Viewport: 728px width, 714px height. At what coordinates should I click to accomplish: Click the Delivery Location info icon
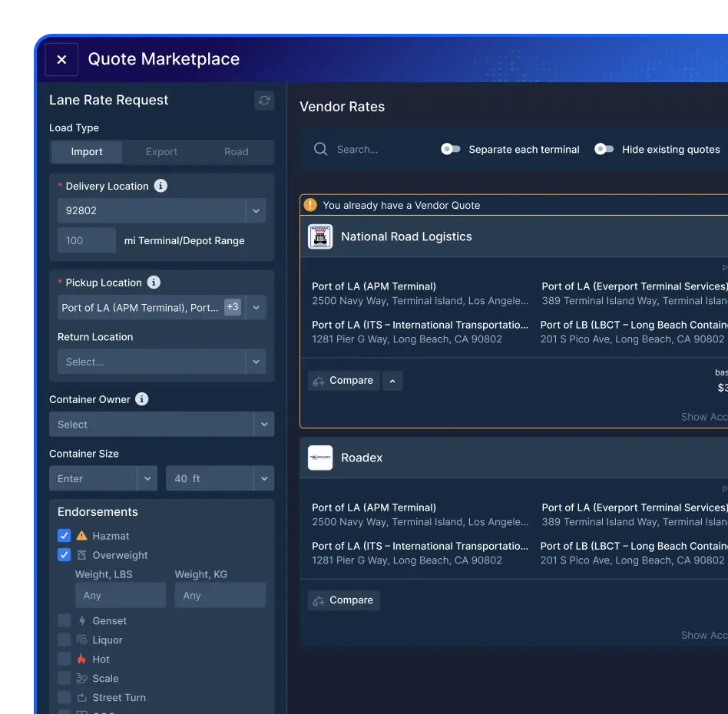[160, 186]
